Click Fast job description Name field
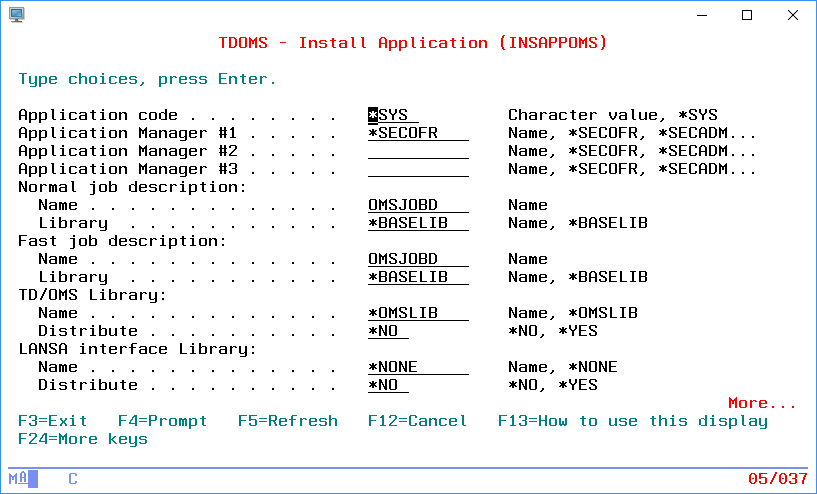Screen dimensions: 817x494 point(417,259)
